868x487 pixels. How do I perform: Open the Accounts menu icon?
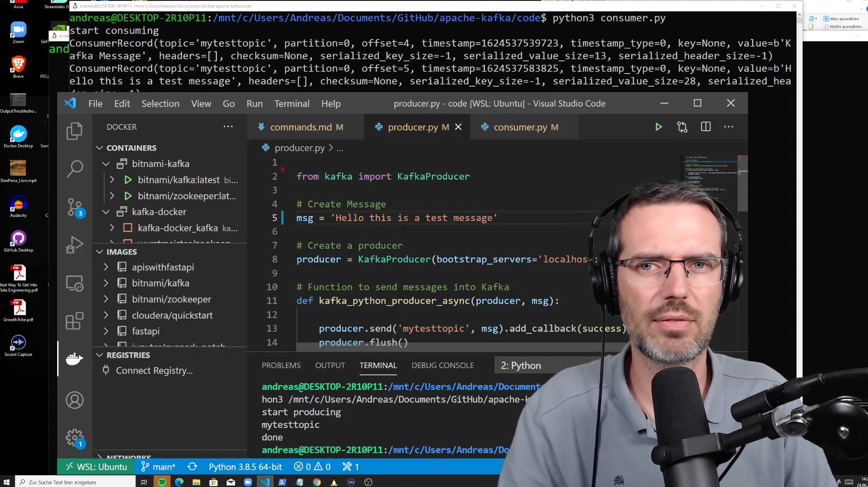tap(74, 400)
